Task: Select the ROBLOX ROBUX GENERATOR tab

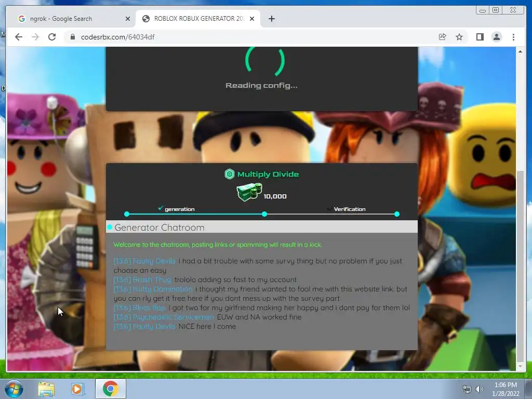Action: click(x=198, y=19)
